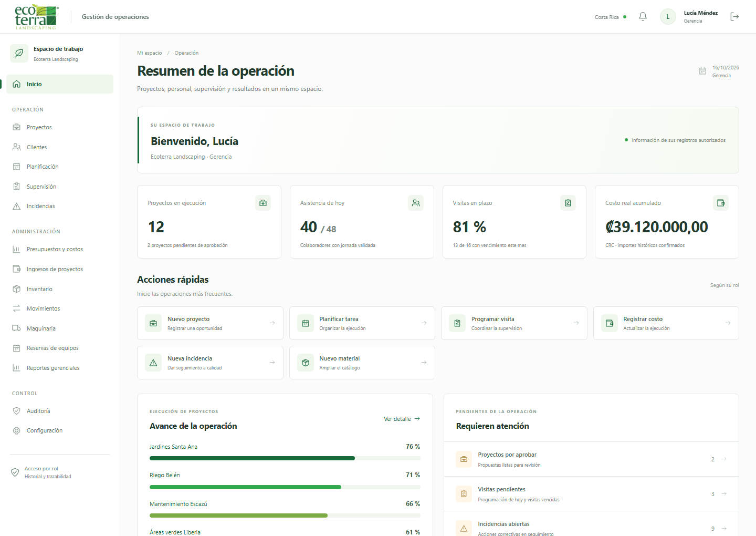Click the Ver detalle link
The image size is (756, 536).
click(x=402, y=419)
